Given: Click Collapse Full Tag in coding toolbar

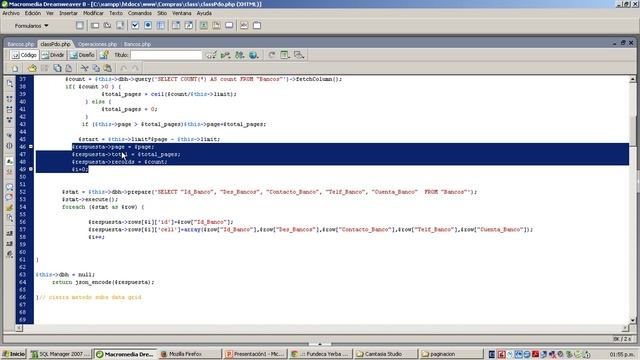Looking at the screenshot, I should pos(9,99).
